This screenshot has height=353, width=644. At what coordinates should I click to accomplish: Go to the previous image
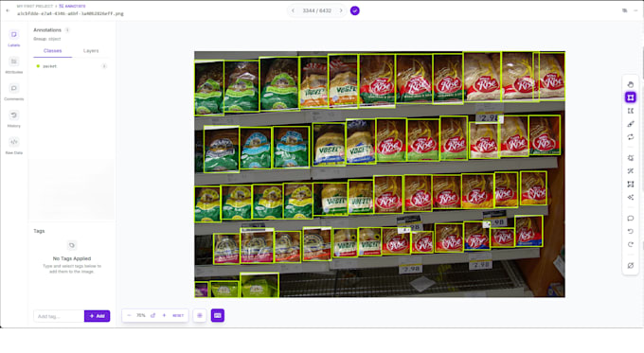point(293,10)
